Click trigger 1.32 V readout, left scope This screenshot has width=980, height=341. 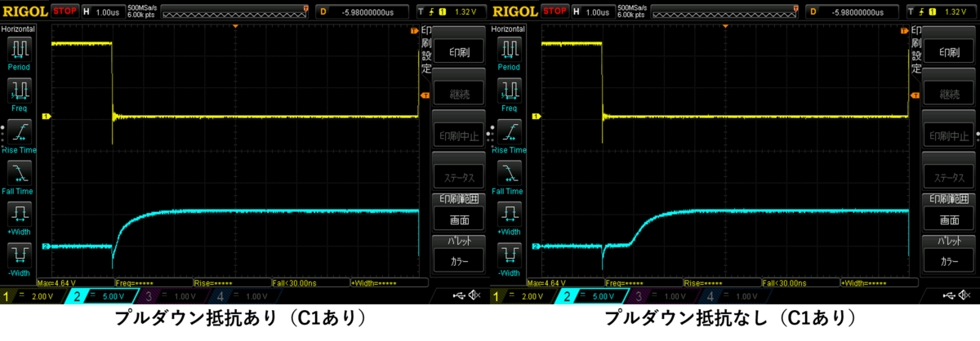452,11
